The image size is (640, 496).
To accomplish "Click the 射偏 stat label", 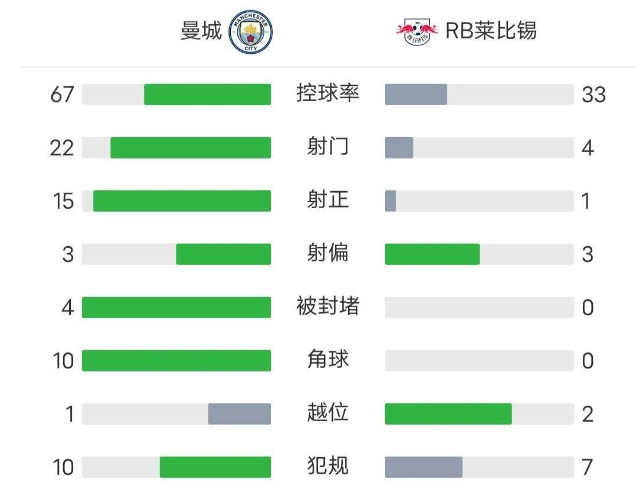I will point(328,254).
